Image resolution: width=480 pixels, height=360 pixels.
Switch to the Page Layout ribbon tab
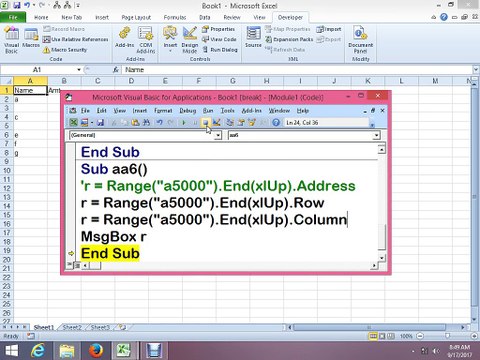(136, 17)
